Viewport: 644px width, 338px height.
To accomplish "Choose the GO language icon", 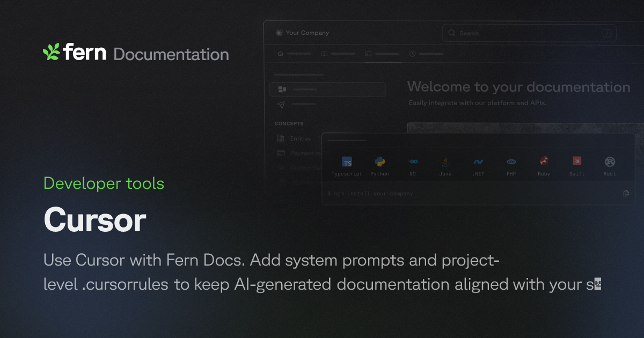I will [413, 161].
